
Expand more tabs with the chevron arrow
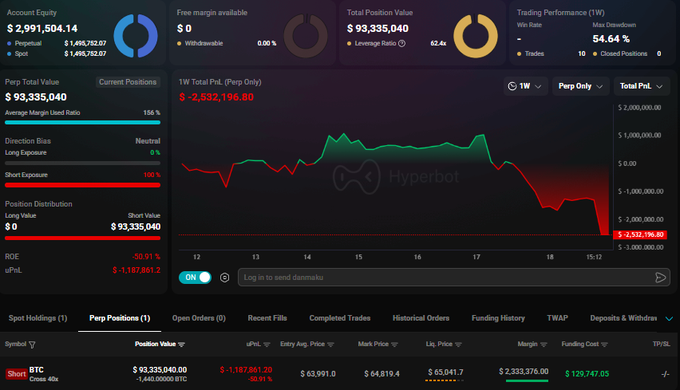(x=669, y=319)
